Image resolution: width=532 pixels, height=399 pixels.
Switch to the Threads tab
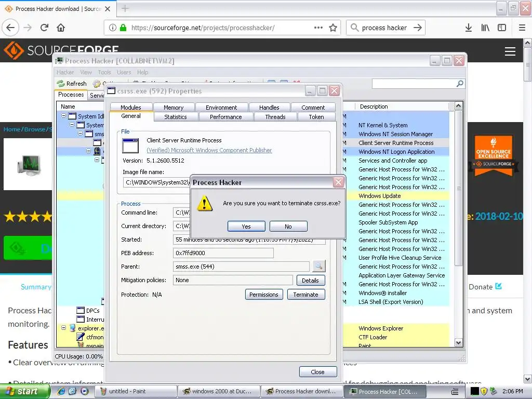[x=275, y=117]
